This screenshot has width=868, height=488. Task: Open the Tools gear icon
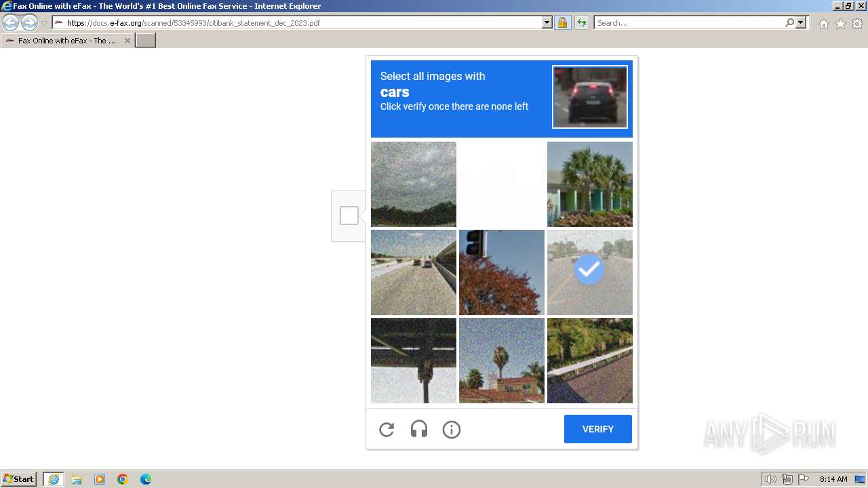pos(857,24)
